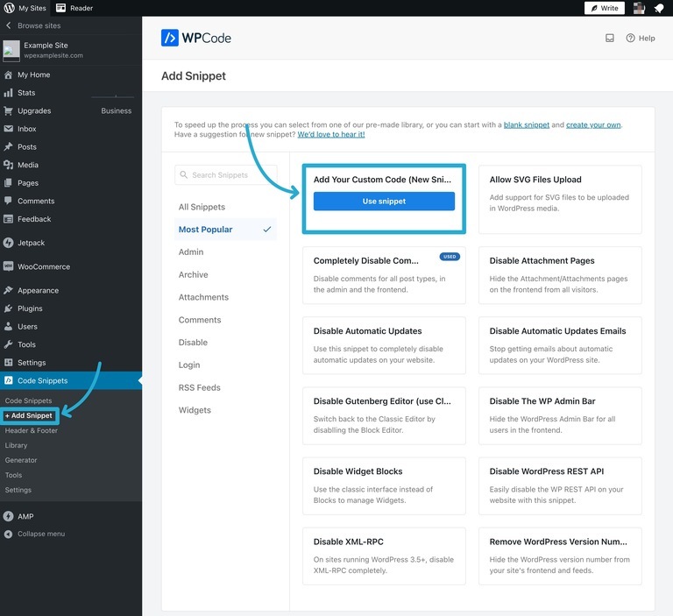673x616 pixels.
Task: Select Most Popular category
Action: (225, 230)
